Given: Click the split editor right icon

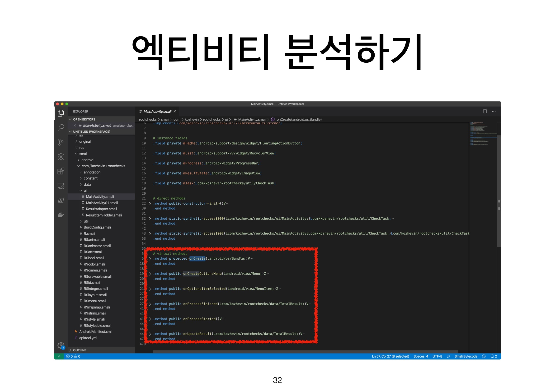Looking at the screenshot, I should 485,112.
